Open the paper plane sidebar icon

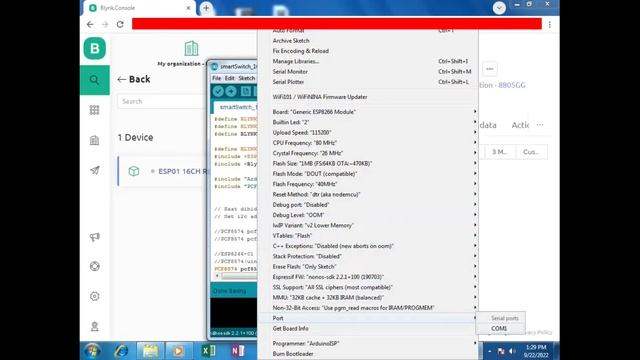coord(94,170)
